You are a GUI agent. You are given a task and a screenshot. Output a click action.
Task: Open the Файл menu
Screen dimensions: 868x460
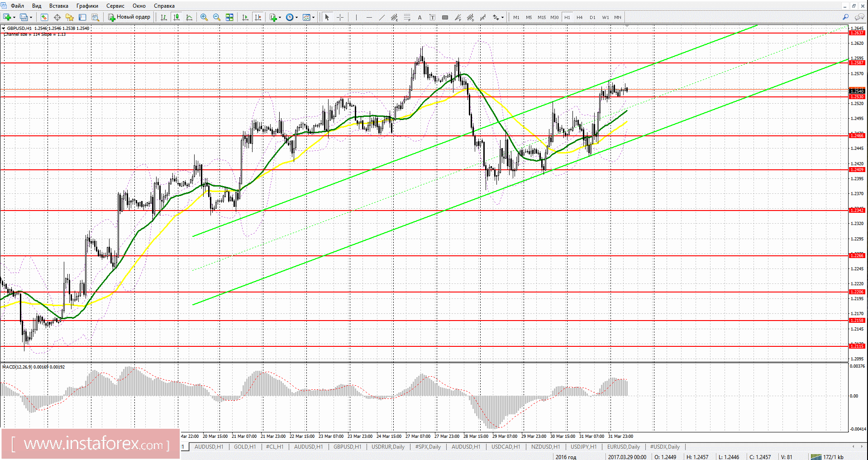[17, 6]
